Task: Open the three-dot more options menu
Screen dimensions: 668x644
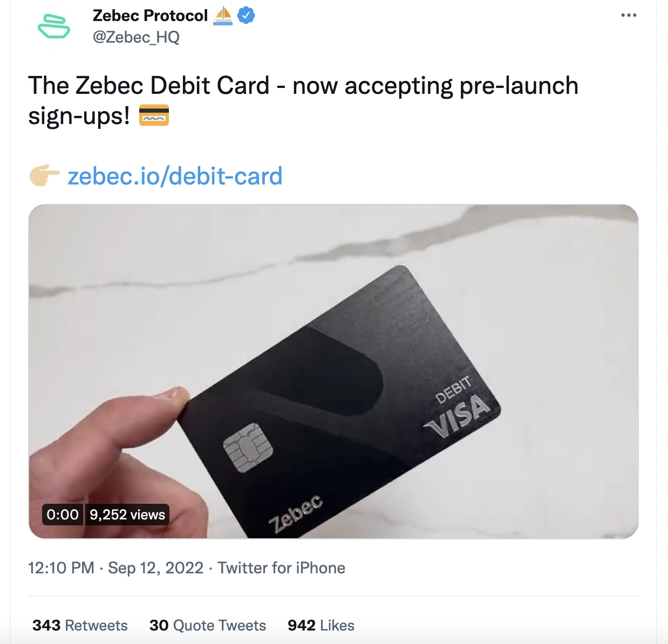Action: (x=629, y=15)
